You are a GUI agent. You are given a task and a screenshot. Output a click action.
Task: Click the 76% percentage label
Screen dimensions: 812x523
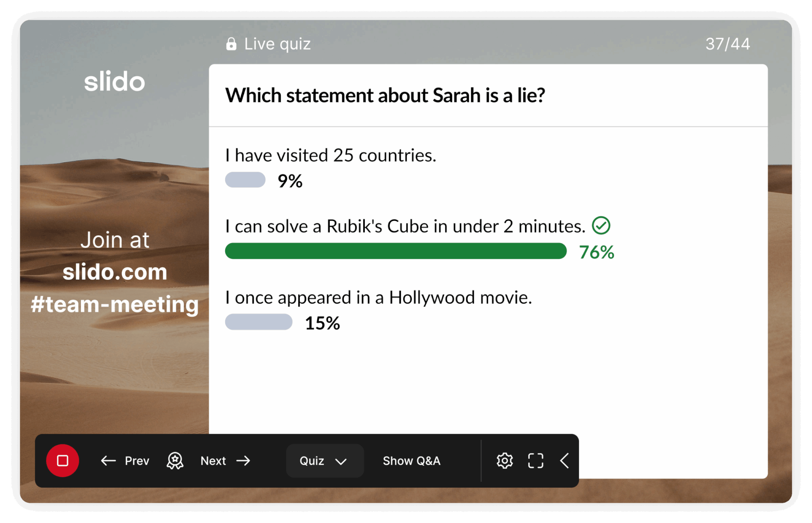[597, 252]
